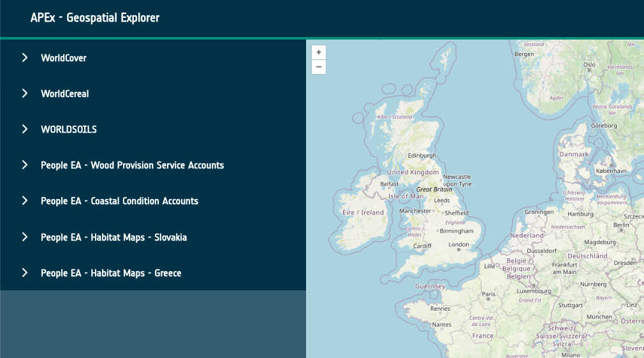
Task: Click Paris on the map
Action: point(489,294)
